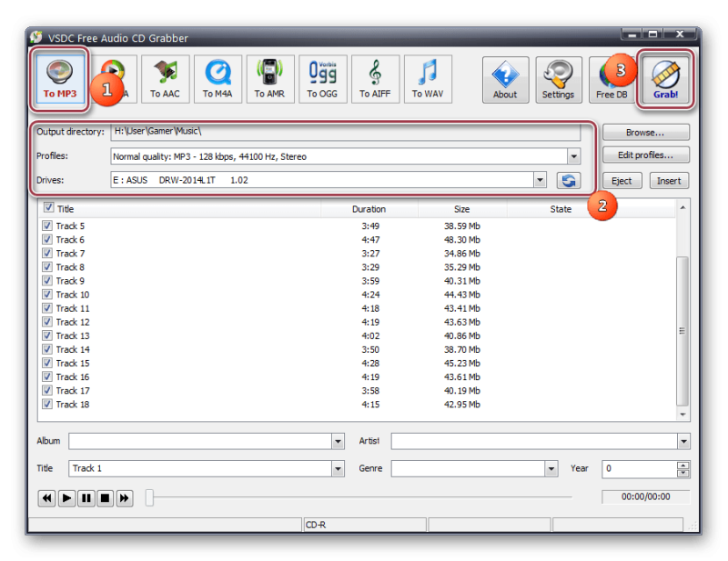
Task: Expand the Profiles dropdown
Action: coord(574,156)
